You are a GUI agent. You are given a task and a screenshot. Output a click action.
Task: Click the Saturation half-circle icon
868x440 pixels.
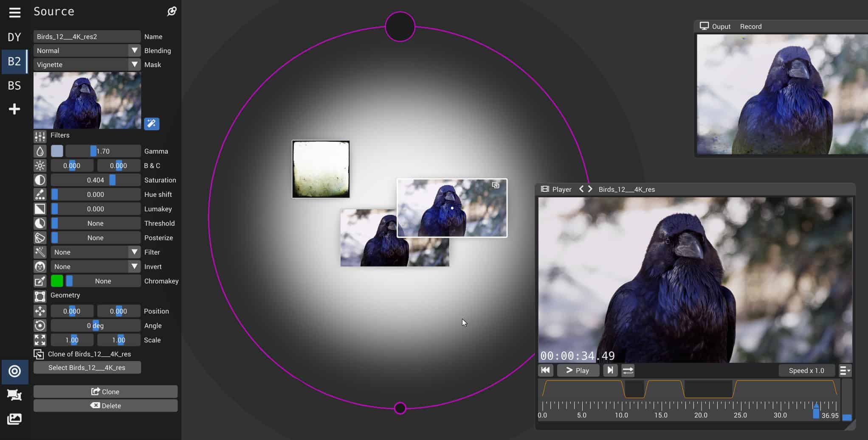click(40, 180)
